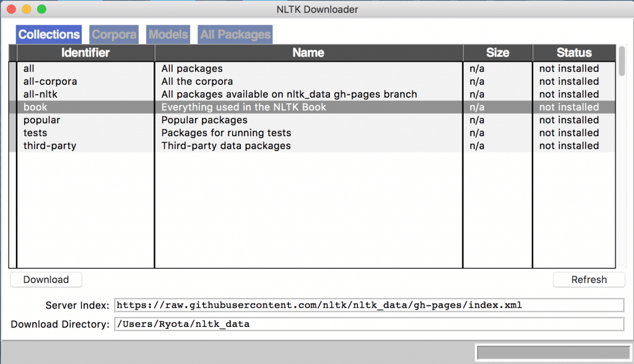Click 'All packages' name cell
This screenshot has height=364, width=634.
(192, 68)
